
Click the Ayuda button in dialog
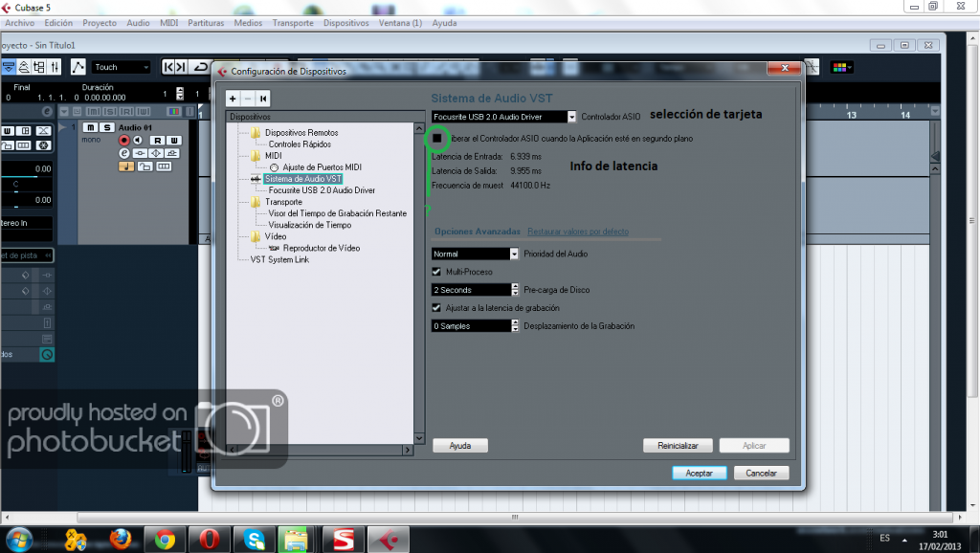pos(460,446)
